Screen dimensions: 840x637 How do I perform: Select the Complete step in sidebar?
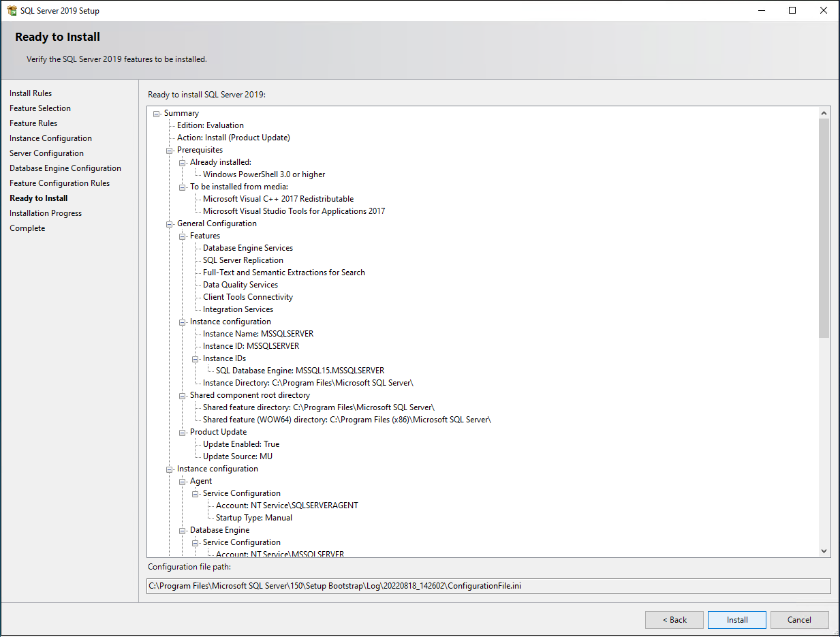point(27,228)
